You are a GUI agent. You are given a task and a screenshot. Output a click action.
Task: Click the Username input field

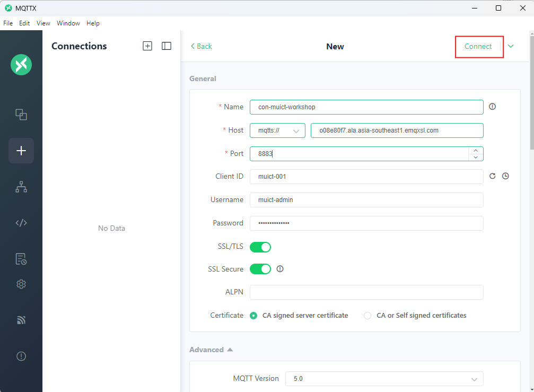click(366, 200)
